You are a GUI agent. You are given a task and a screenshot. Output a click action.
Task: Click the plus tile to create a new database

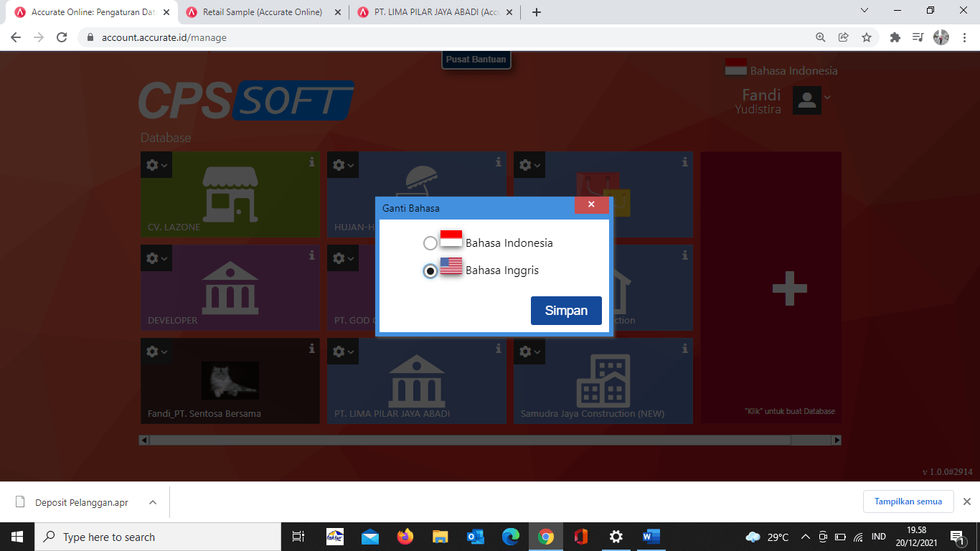coord(790,287)
